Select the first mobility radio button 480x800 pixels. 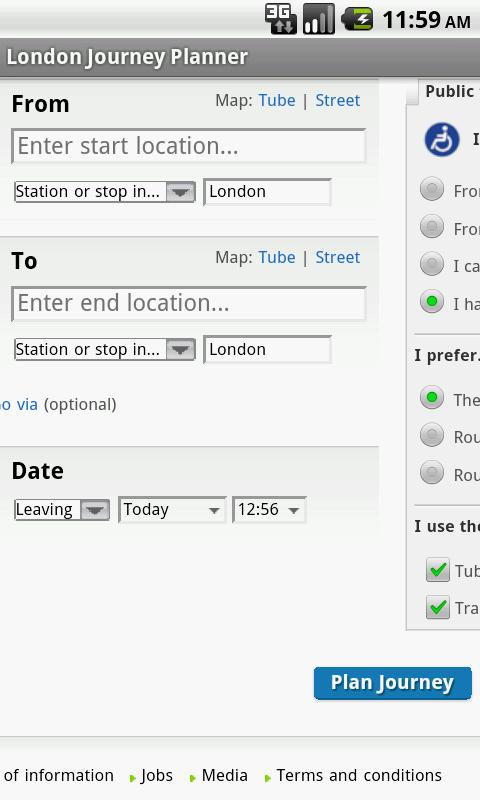click(x=432, y=189)
